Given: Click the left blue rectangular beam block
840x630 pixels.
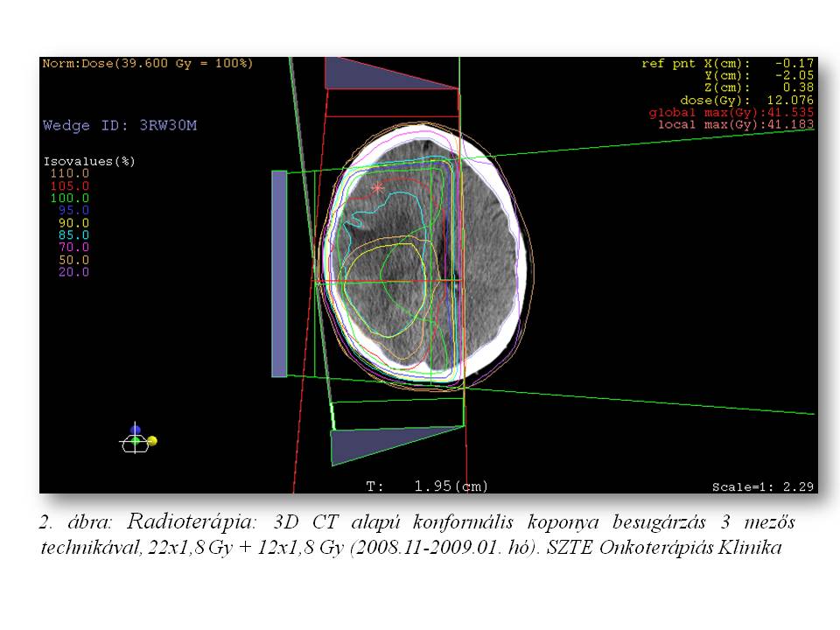Looking at the screenshot, I should pos(279,273).
